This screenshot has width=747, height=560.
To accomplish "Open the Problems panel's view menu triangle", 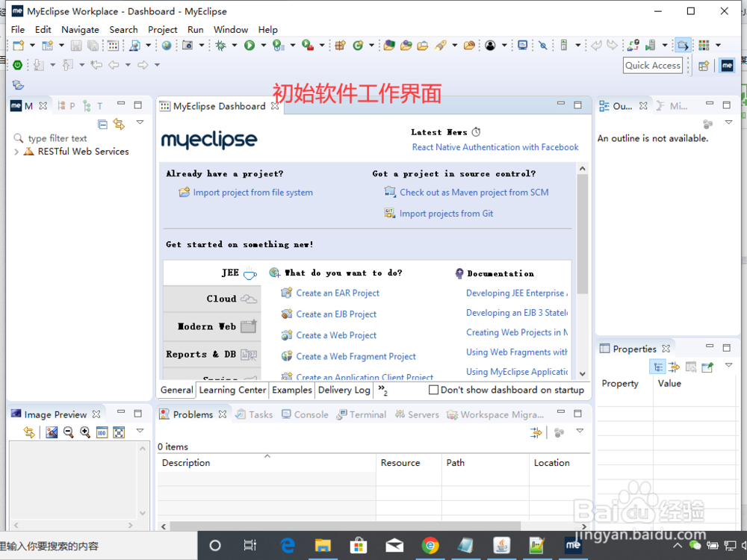I will [x=580, y=431].
